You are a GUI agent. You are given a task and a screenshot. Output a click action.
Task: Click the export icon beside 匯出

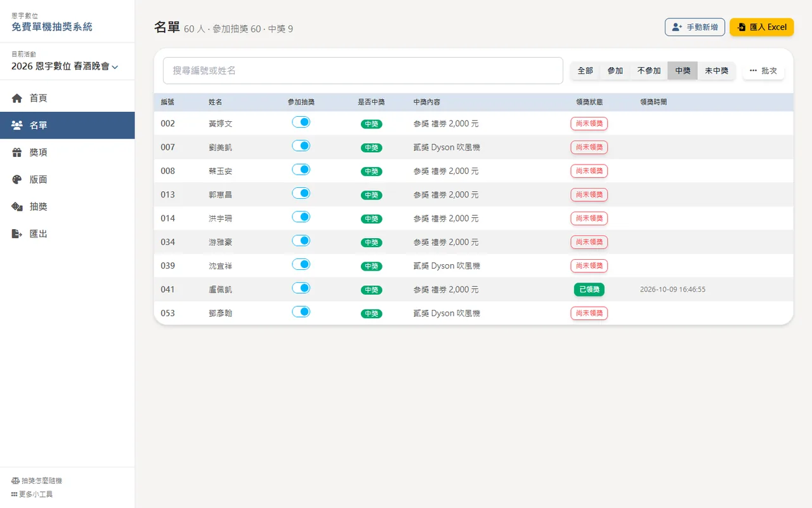pyautogui.click(x=17, y=234)
